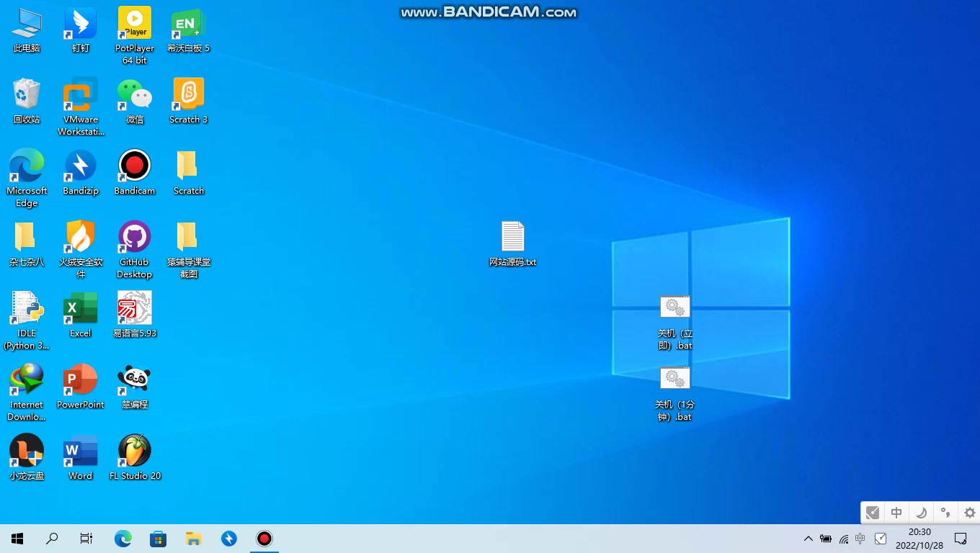The height and width of the screenshot is (553, 980).
Task: Open the GitHub Desktop shortcut
Action: 135,238
